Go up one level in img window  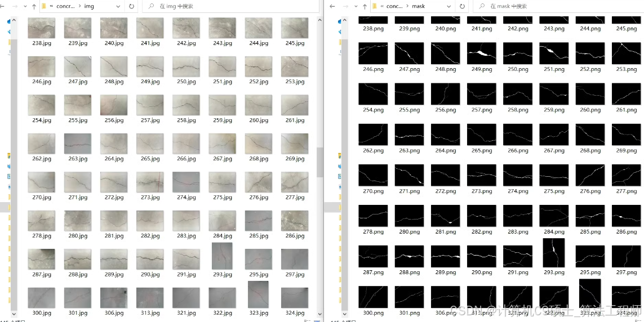point(34,7)
